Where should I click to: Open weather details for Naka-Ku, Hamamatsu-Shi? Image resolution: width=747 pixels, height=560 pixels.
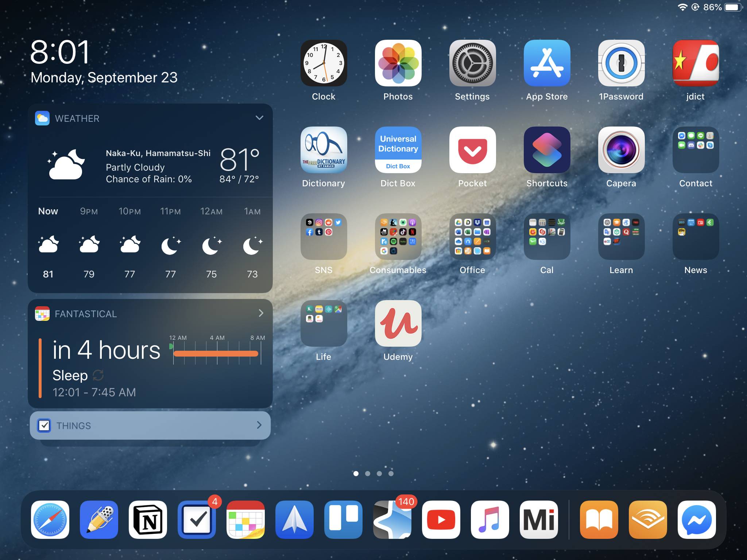tap(158, 153)
